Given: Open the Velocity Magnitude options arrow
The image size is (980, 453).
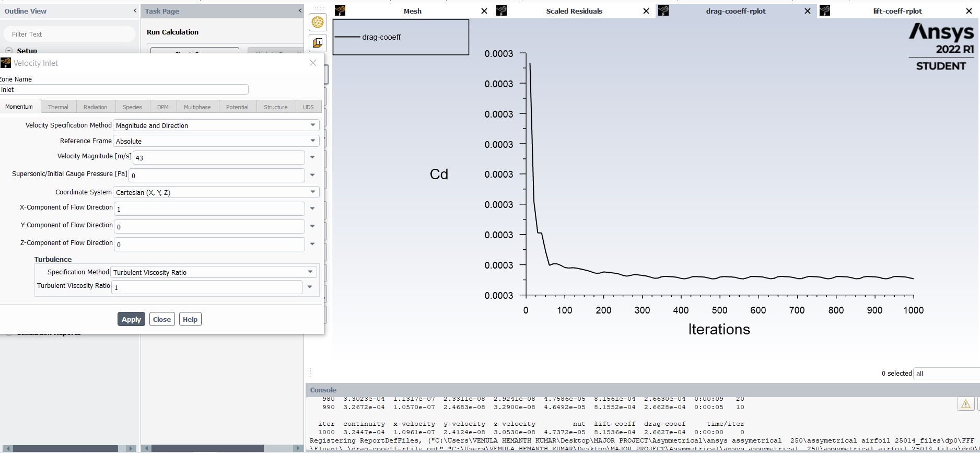Looking at the screenshot, I should (x=312, y=157).
